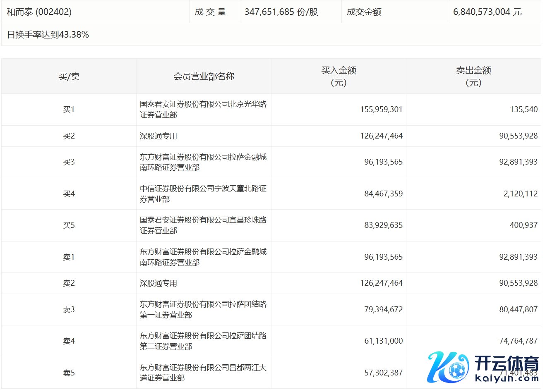Select the 买1 row label
Viewport: 545px width, 392px height.
click(69, 110)
